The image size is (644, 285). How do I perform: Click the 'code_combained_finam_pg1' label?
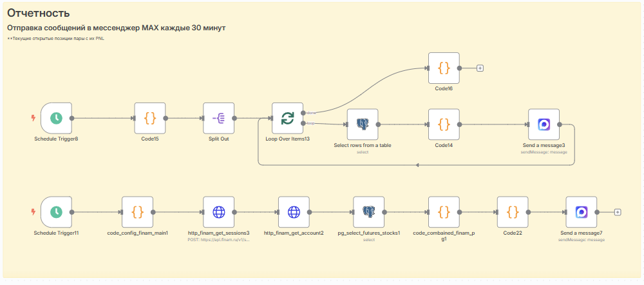pyautogui.click(x=444, y=235)
